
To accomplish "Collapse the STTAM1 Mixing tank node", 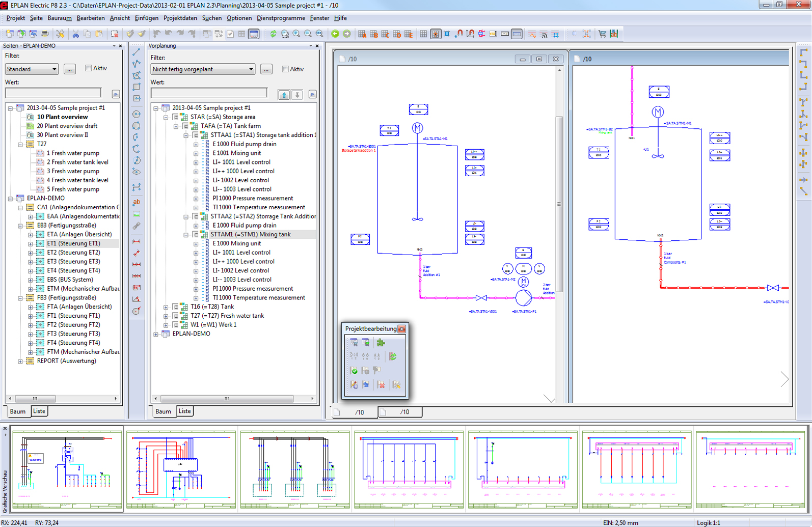I will 186,235.
